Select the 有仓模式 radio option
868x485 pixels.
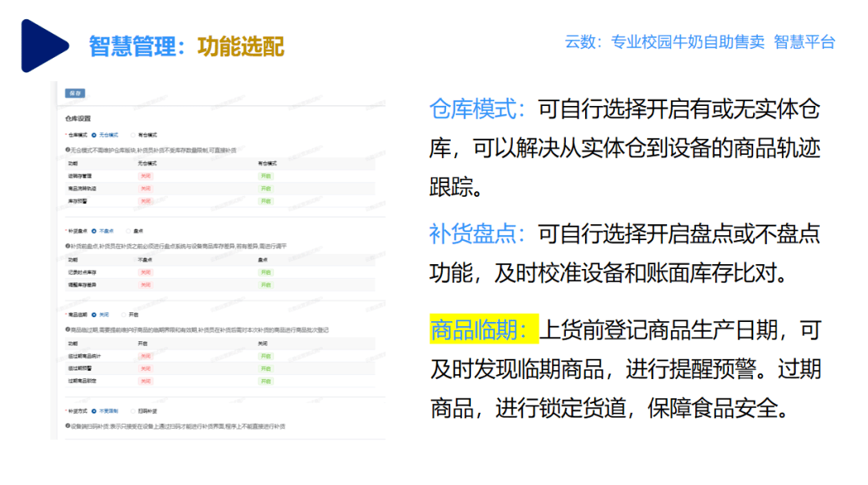(x=133, y=135)
